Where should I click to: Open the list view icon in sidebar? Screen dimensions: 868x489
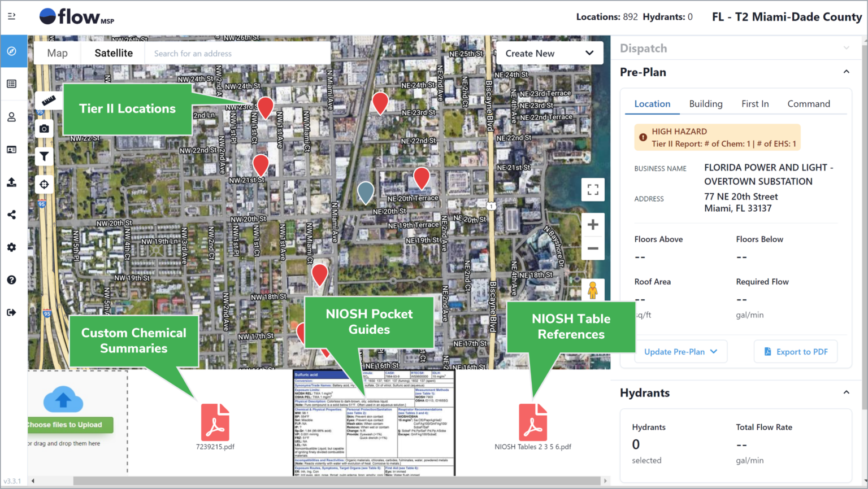pos(12,84)
